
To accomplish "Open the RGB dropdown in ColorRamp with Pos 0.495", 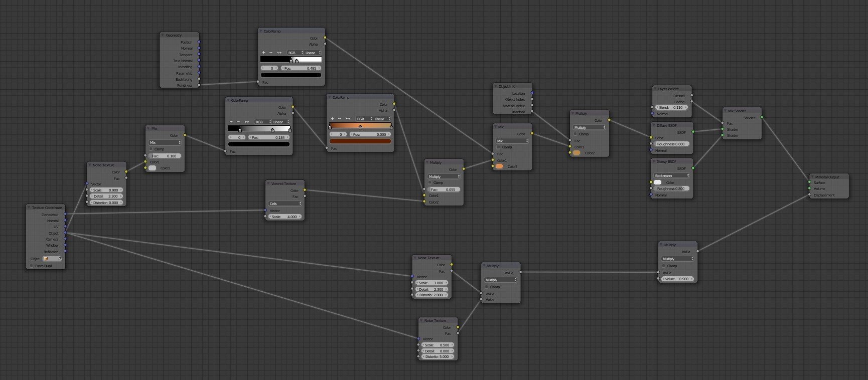I will (295, 53).
